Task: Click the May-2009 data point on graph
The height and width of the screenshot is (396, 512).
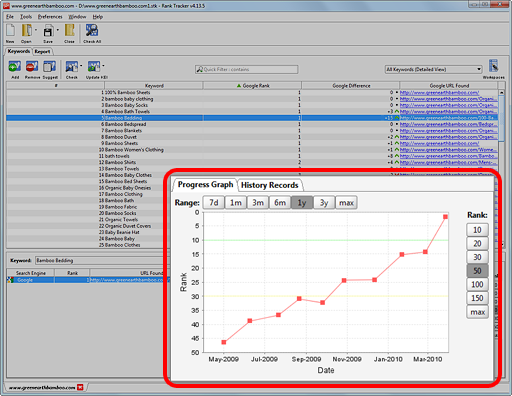Action: click(224, 342)
